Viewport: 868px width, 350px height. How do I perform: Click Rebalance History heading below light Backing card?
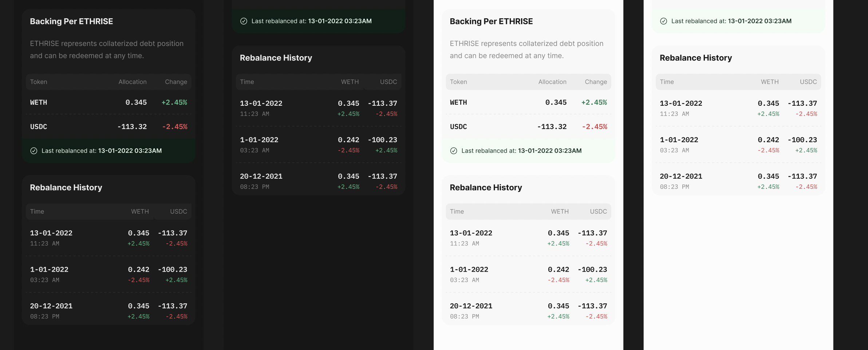[x=486, y=187]
